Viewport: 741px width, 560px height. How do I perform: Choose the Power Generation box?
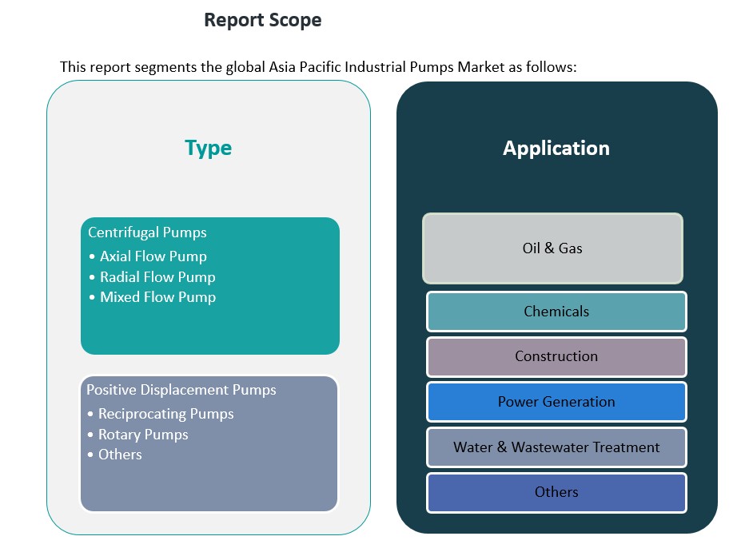coord(556,402)
